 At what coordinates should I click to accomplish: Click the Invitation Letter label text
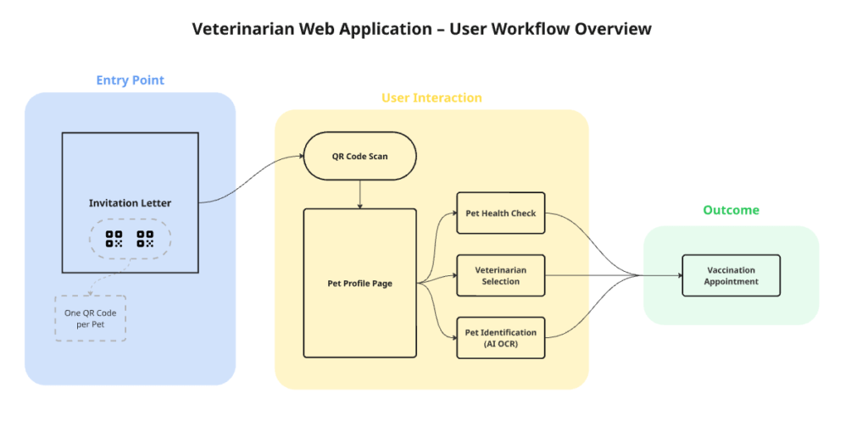click(x=130, y=203)
